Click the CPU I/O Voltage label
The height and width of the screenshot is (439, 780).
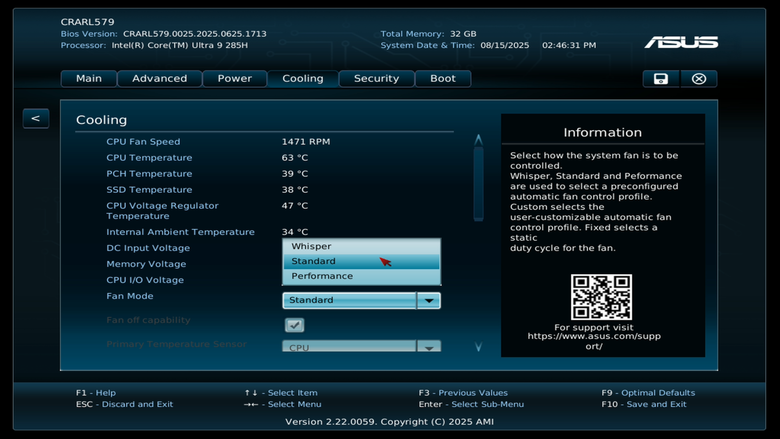coord(145,280)
